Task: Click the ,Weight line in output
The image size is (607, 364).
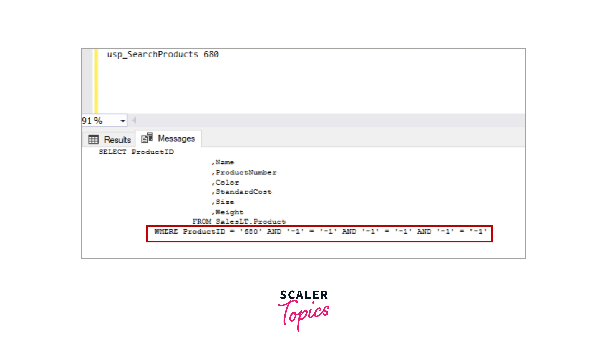Action: [x=227, y=212]
